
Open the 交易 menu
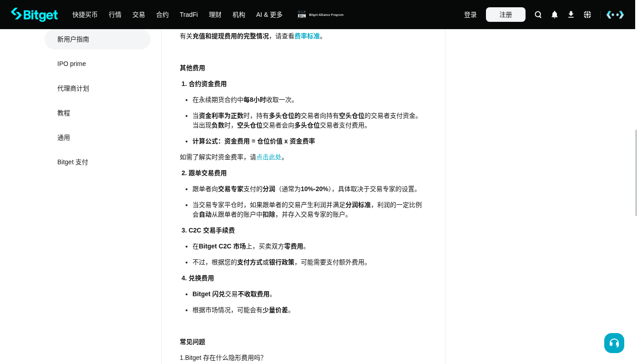[x=139, y=15]
